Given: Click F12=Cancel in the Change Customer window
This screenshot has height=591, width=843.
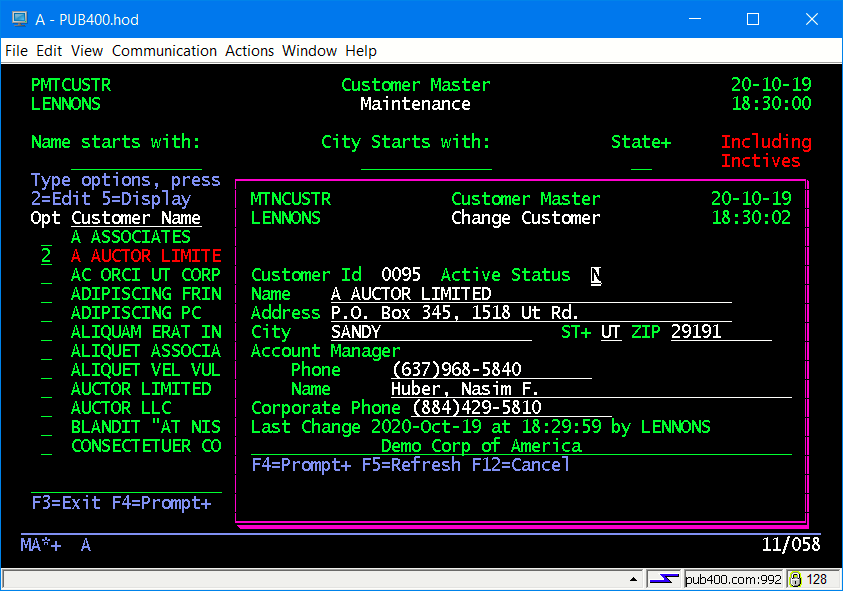Looking at the screenshot, I should tap(520, 465).
